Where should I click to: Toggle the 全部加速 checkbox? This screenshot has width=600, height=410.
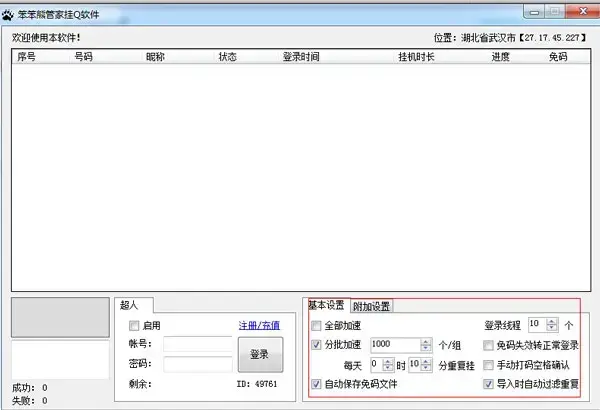pyautogui.click(x=316, y=326)
